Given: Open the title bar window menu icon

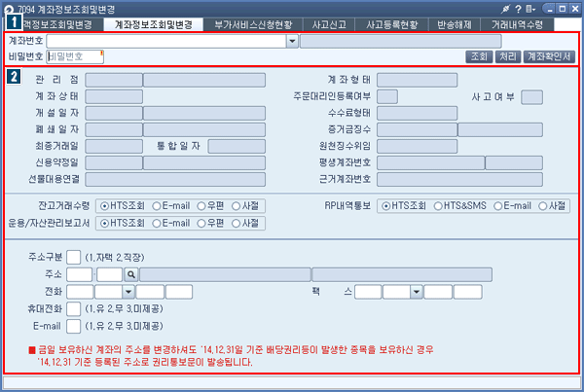Looking at the screenshot, I should click(x=530, y=9).
